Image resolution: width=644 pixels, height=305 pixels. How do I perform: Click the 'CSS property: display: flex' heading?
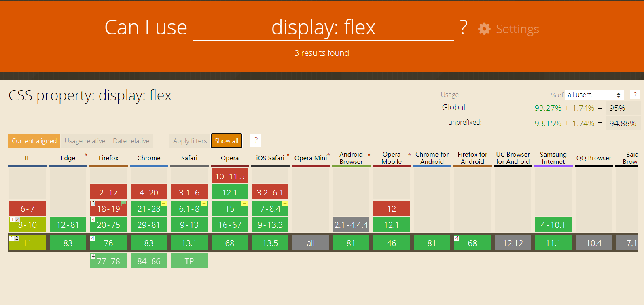pyautogui.click(x=90, y=96)
